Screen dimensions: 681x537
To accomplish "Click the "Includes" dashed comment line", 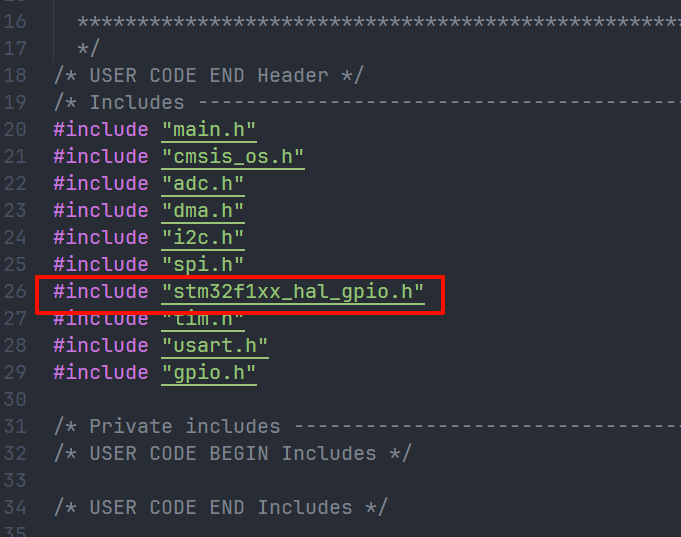I will (x=137, y=102).
